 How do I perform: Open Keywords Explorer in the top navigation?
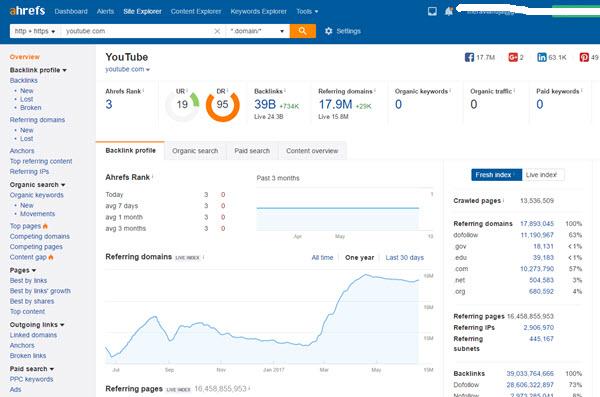258,11
